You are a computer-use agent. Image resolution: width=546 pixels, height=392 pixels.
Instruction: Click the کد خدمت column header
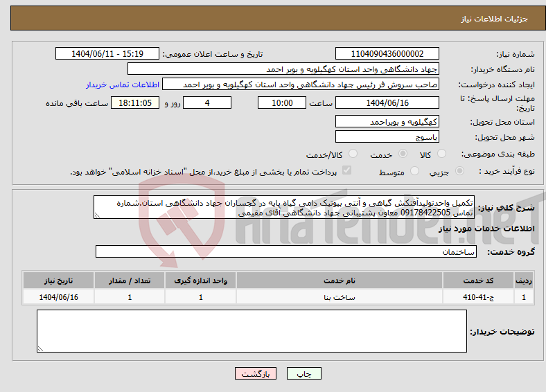(479, 280)
